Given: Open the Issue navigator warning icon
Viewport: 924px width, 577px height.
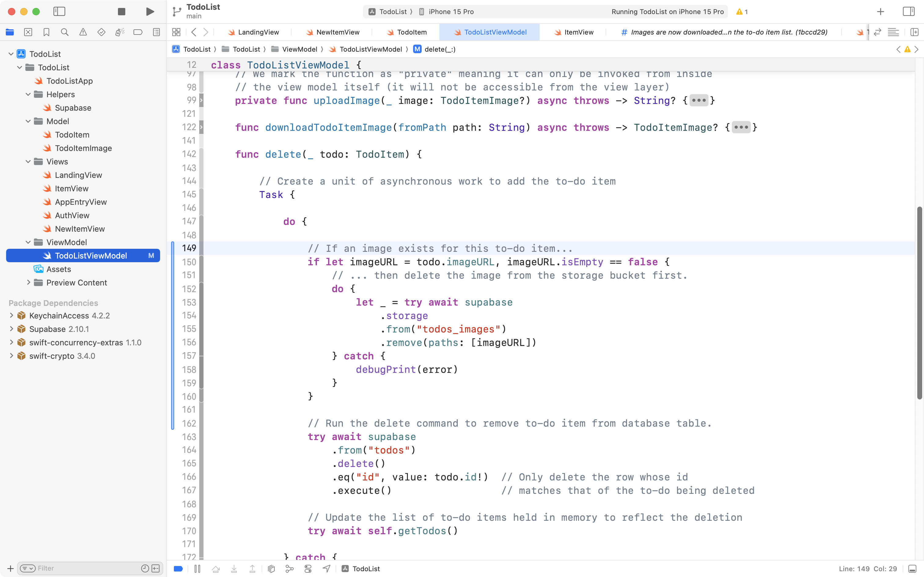Looking at the screenshot, I should (x=83, y=32).
